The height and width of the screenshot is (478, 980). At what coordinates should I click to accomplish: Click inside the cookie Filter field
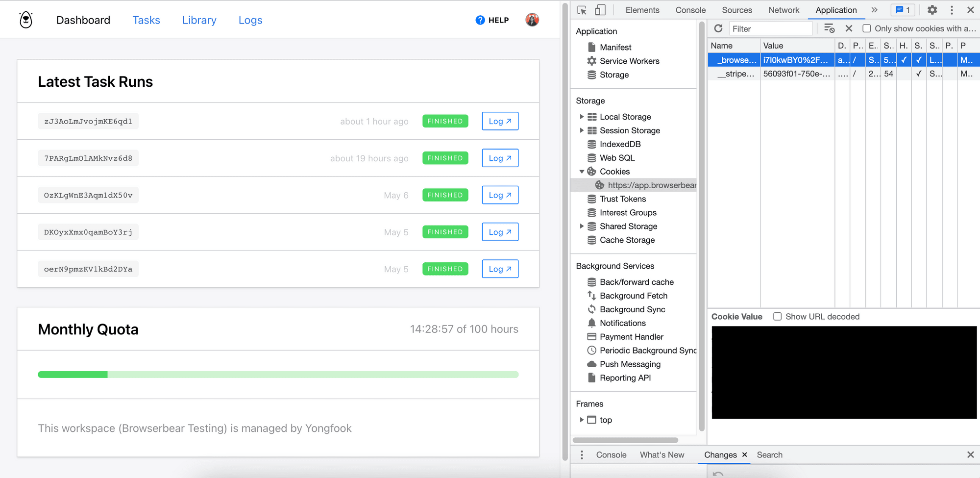(x=771, y=28)
